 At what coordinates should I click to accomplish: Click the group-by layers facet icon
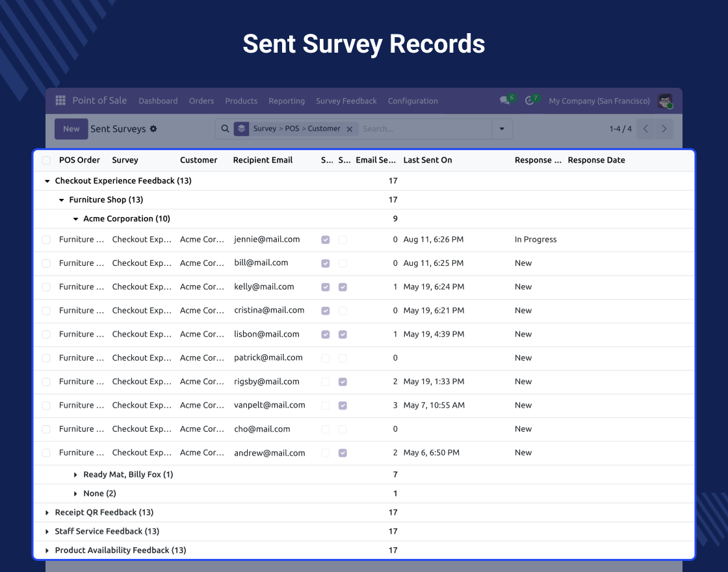point(241,129)
